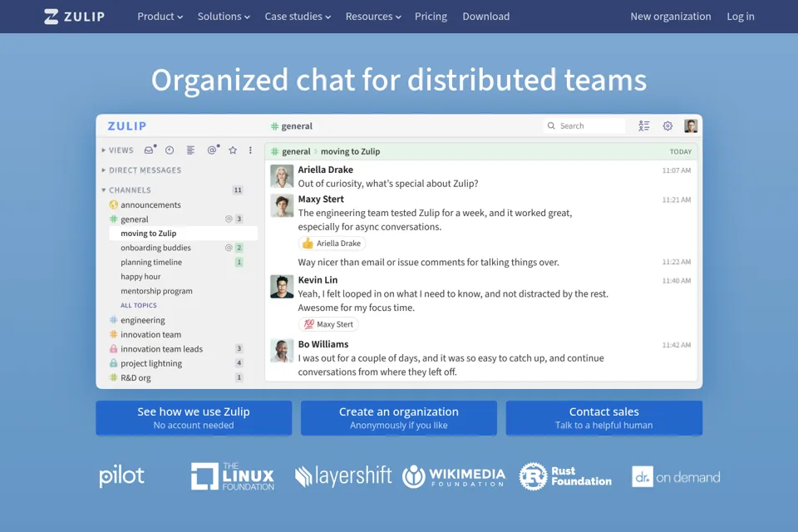Click the user profile avatar
The width and height of the screenshot is (798, 532).
[691, 126]
